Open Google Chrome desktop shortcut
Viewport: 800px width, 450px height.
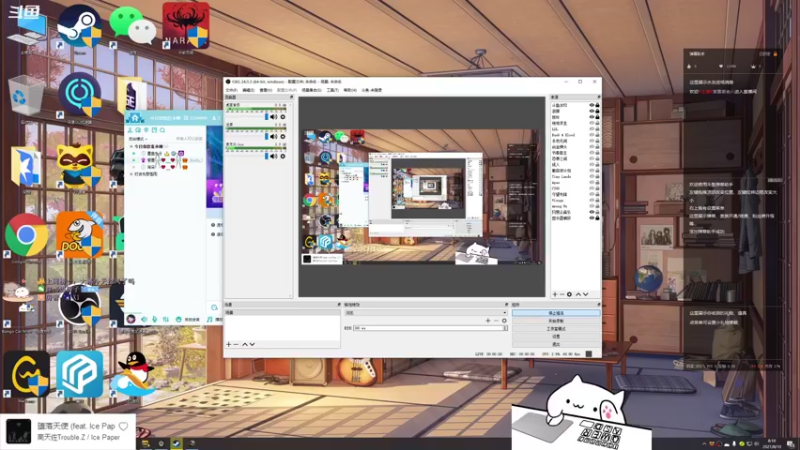[27, 235]
